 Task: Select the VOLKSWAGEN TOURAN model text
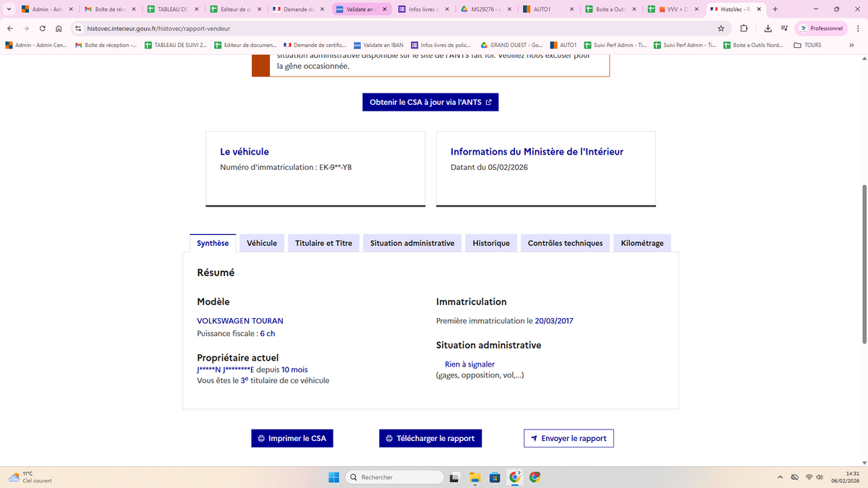tap(240, 320)
